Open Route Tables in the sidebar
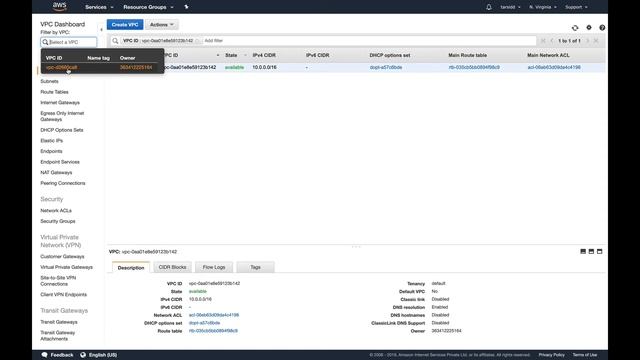This screenshot has width=640, height=360. [54, 92]
